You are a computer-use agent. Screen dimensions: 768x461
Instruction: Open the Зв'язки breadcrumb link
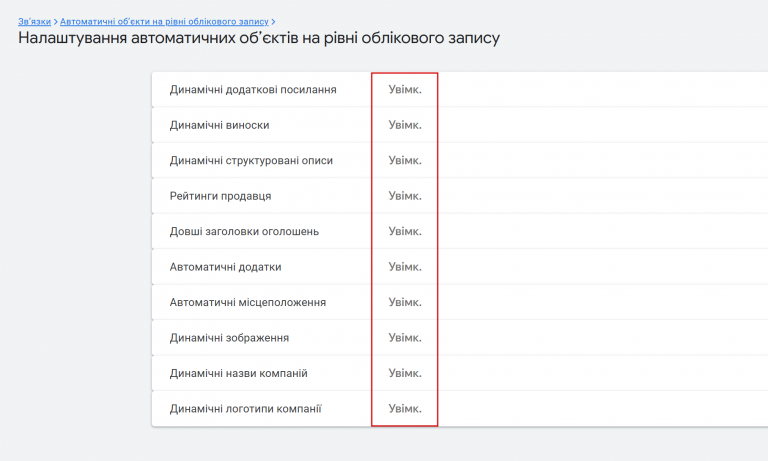(x=34, y=20)
